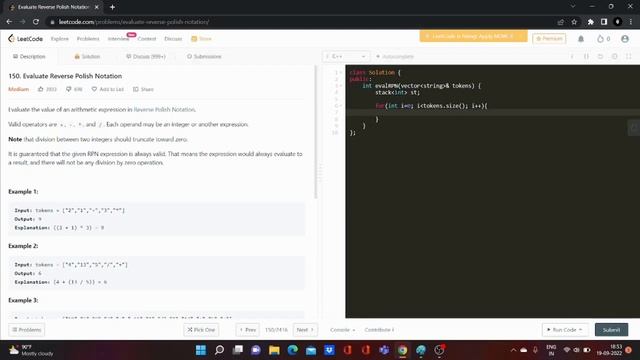Open editor info icon in toolbar
Screen dimensions: 640x360
tap(572, 56)
